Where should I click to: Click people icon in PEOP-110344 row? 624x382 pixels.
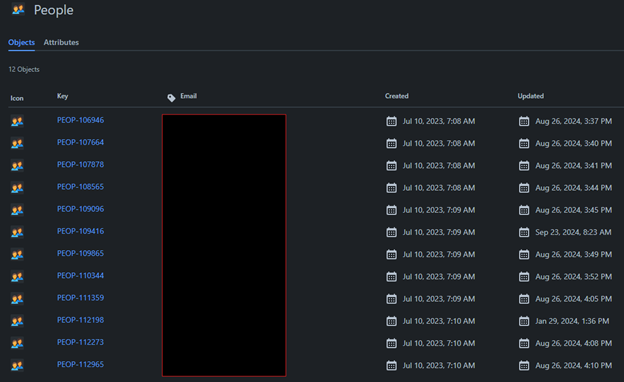click(x=17, y=277)
